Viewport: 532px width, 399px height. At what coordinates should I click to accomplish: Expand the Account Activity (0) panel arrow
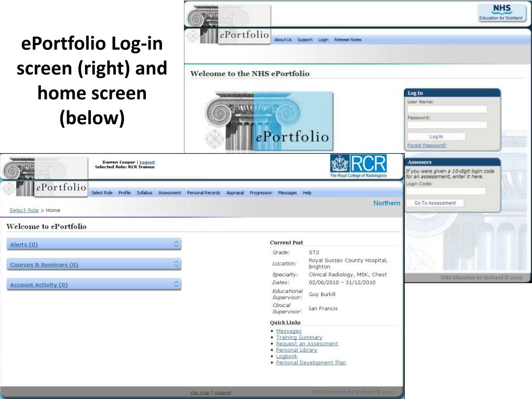(x=176, y=284)
